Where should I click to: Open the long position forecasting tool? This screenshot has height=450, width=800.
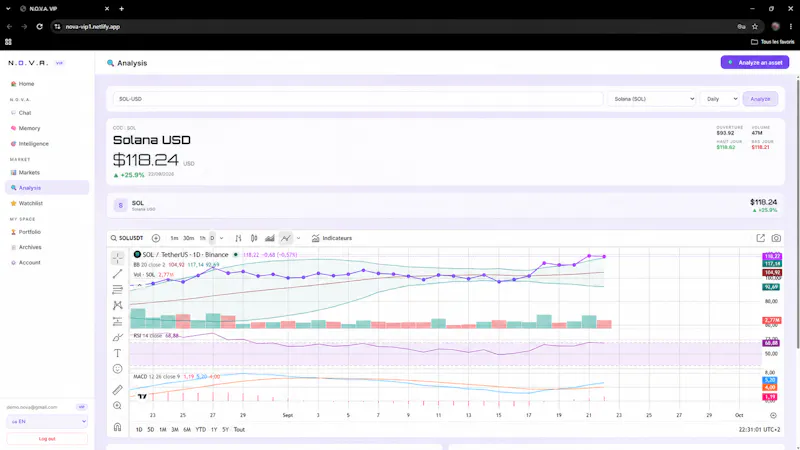[117, 321]
